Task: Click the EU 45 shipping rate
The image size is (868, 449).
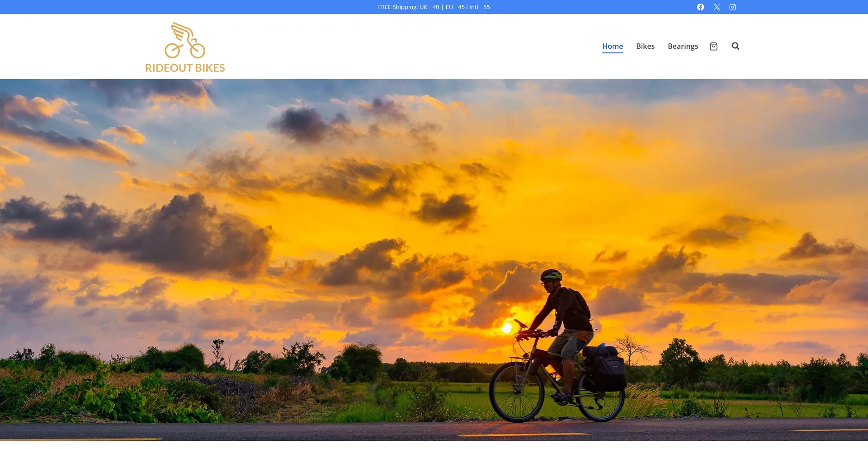Action: [x=455, y=7]
